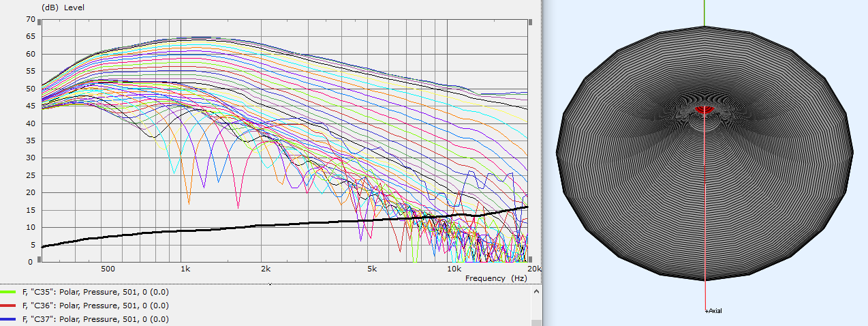868x326 pixels.
Task: Click the top-right range marker on the graph
Action: tap(530, 22)
